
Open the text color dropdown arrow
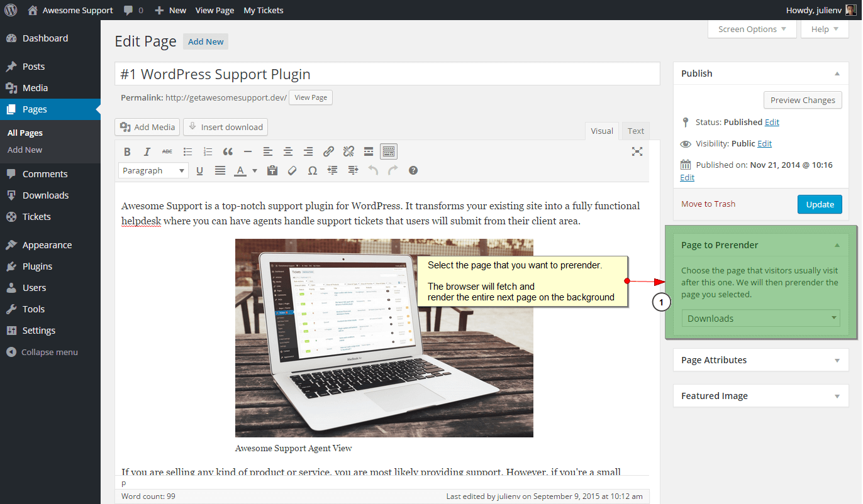pyautogui.click(x=255, y=170)
